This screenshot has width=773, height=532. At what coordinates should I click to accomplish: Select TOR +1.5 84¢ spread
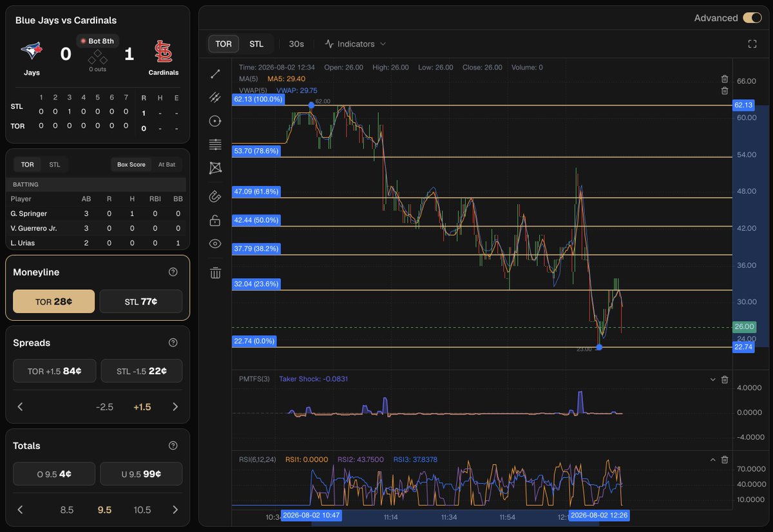54,371
